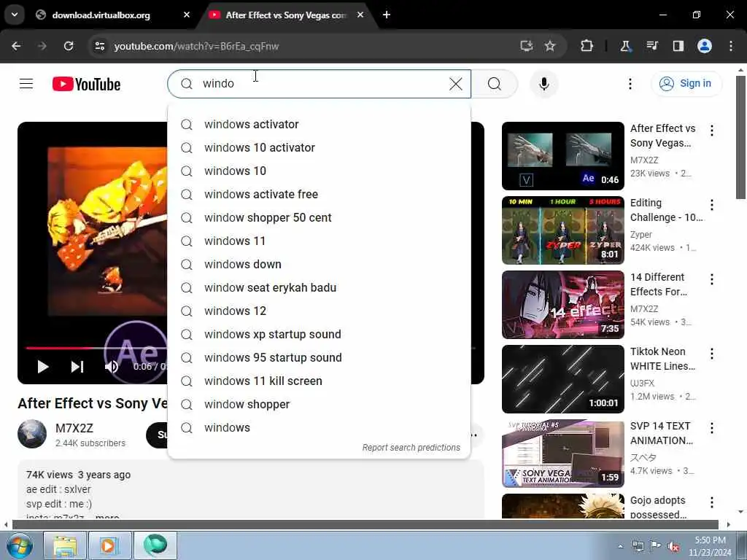
Task: Open Chrome Labs flask icon
Action: [x=625, y=46]
